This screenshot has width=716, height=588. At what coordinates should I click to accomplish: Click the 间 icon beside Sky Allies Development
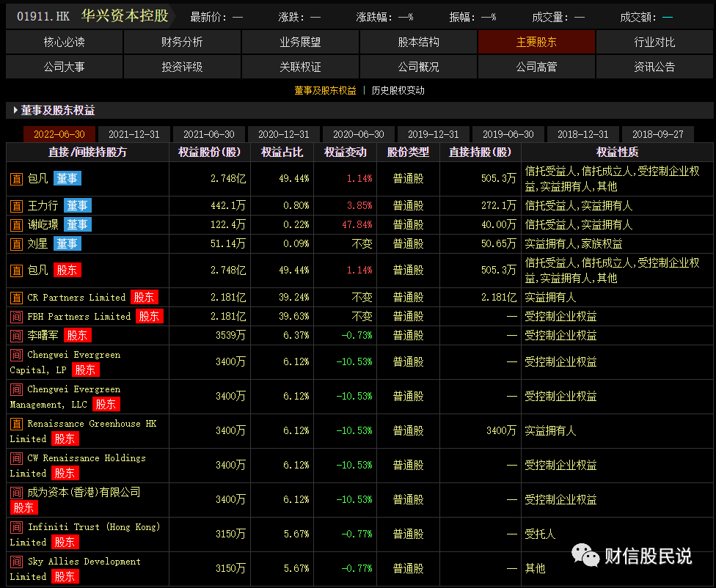(x=16, y=562)
